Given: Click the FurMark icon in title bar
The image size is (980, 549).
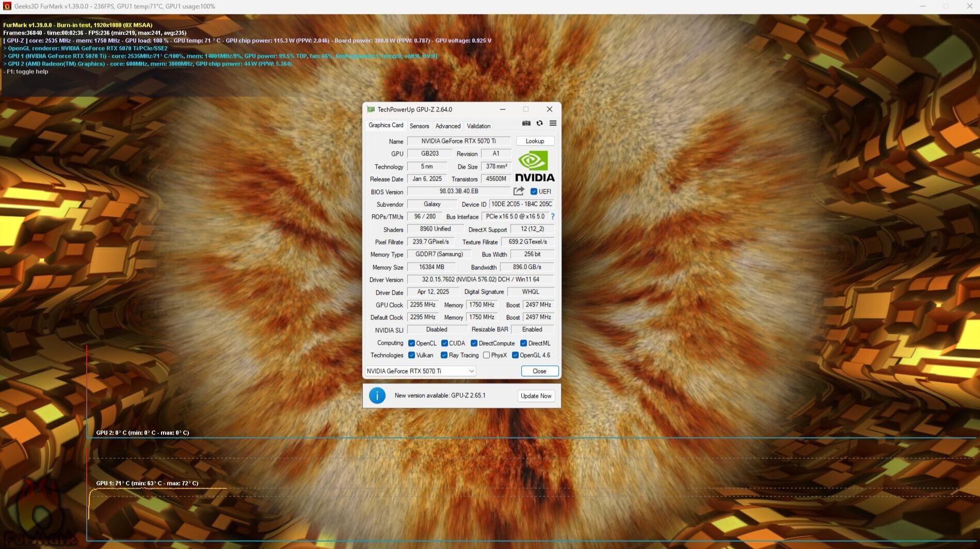Looking at the screenshot, I should point(7,6).
